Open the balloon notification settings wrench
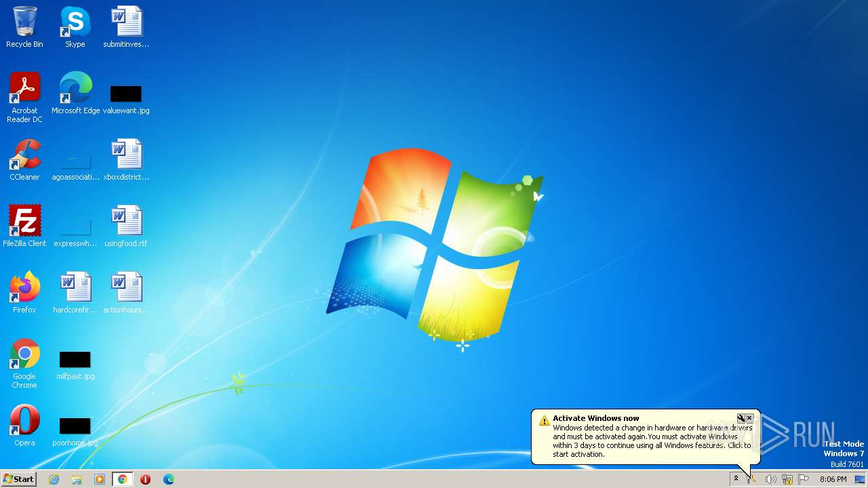 click(x=741, y=418)
